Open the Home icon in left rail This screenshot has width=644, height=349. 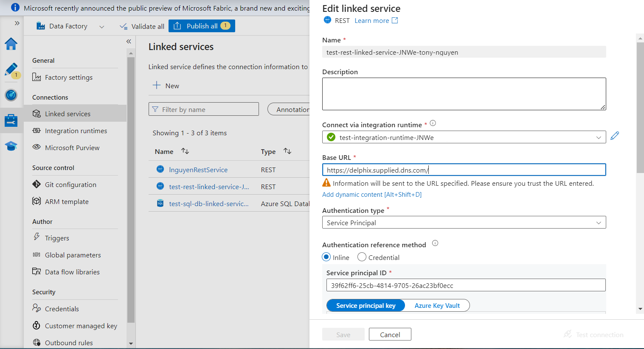(11, 44)
